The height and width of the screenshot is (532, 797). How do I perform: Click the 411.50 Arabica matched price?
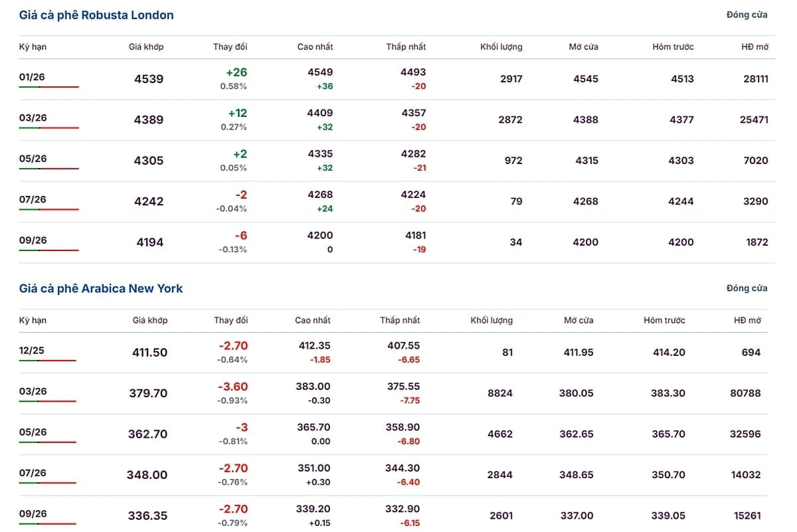click(x=149, y=353)
